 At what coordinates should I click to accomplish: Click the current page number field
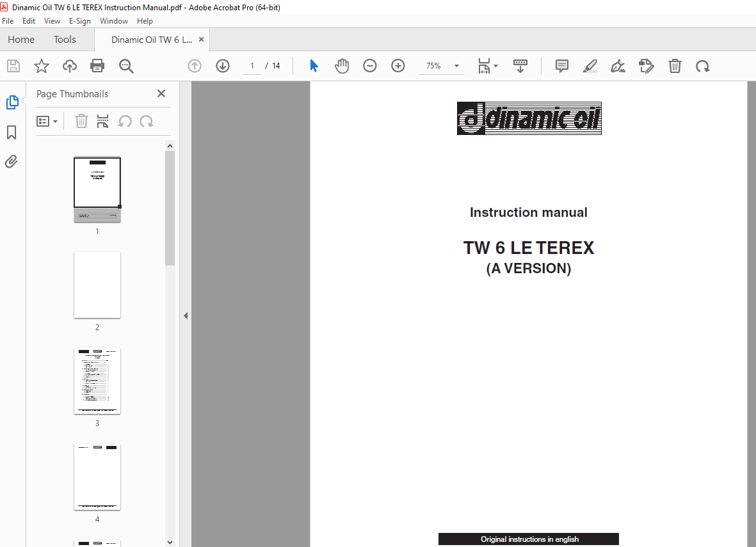pos(252,66)
